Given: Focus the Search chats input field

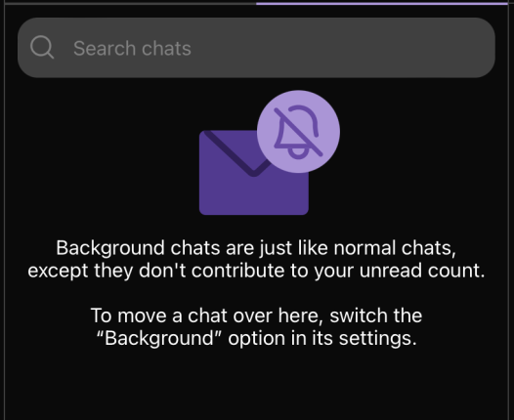Looking at the screenshot, I should (256, 48).
